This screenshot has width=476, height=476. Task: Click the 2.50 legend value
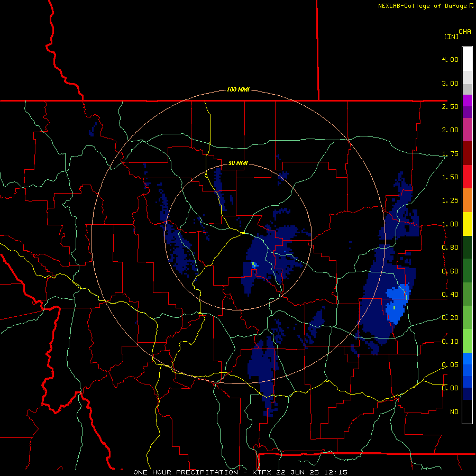pyautogui.click(x=450, y=106)
